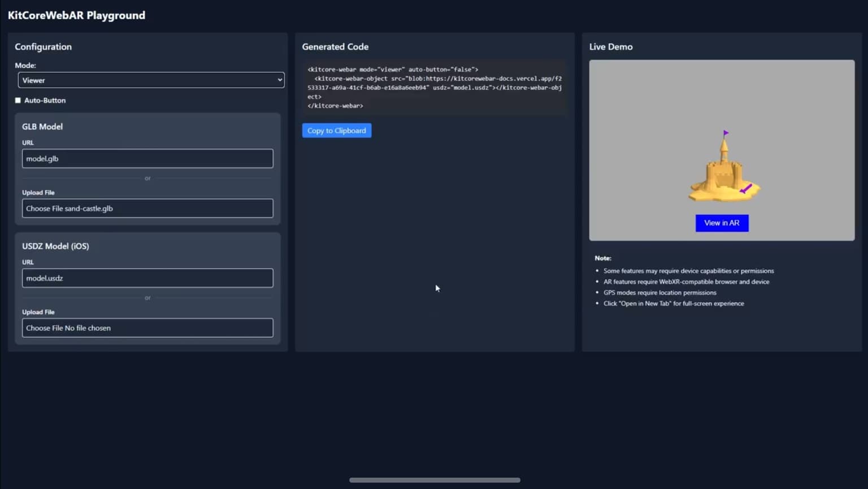Screen dimensions: 868x489
Task: Click the purple flag atop the castle
Action: 726,133
